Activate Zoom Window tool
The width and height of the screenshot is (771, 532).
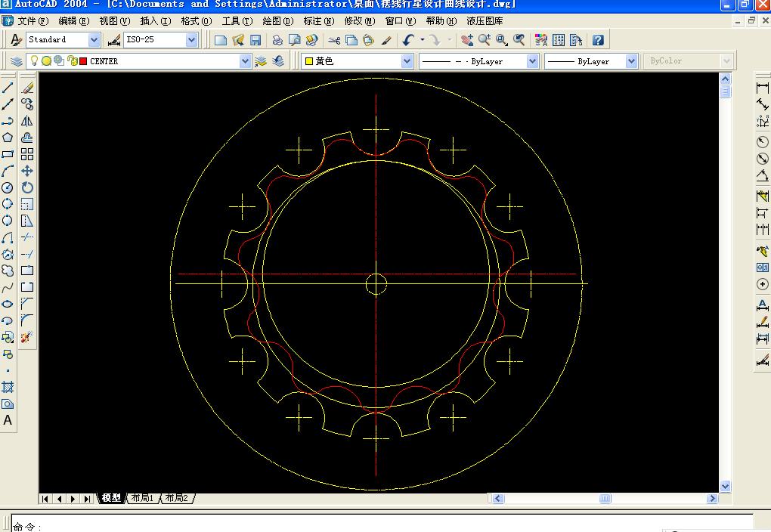click(502, 40)
